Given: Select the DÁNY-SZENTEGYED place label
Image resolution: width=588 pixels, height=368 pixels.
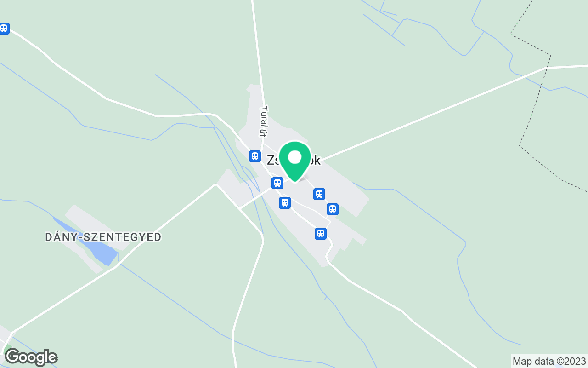Looking at the screenshot, I should pyautogui.click(x=103, y=237).
